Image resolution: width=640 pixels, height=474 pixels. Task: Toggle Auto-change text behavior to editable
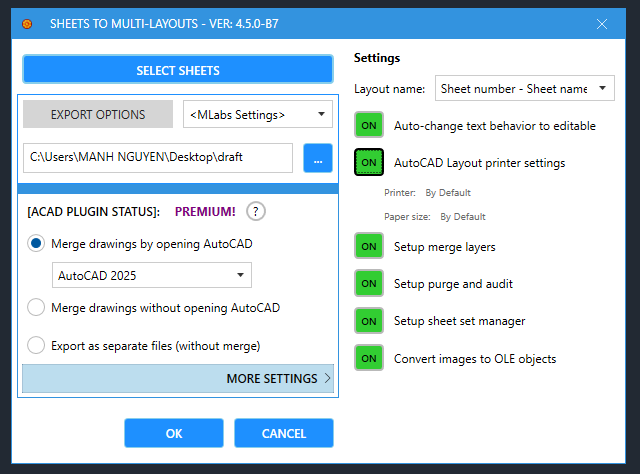[369, 125]
